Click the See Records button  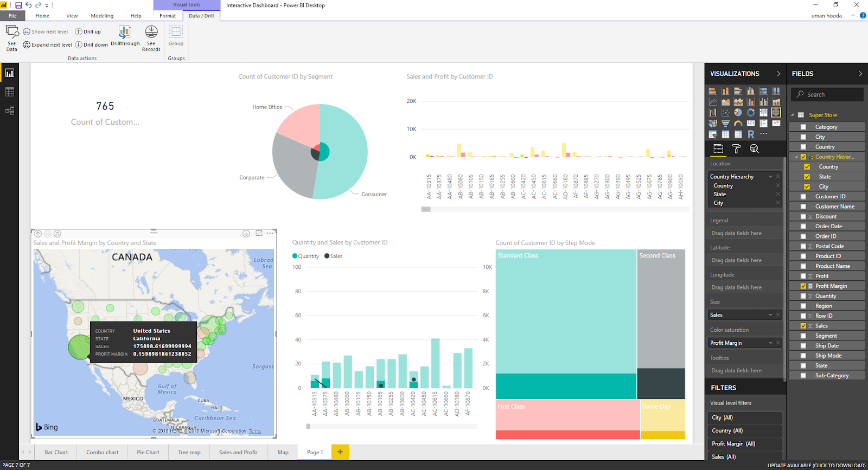[151, 38]
